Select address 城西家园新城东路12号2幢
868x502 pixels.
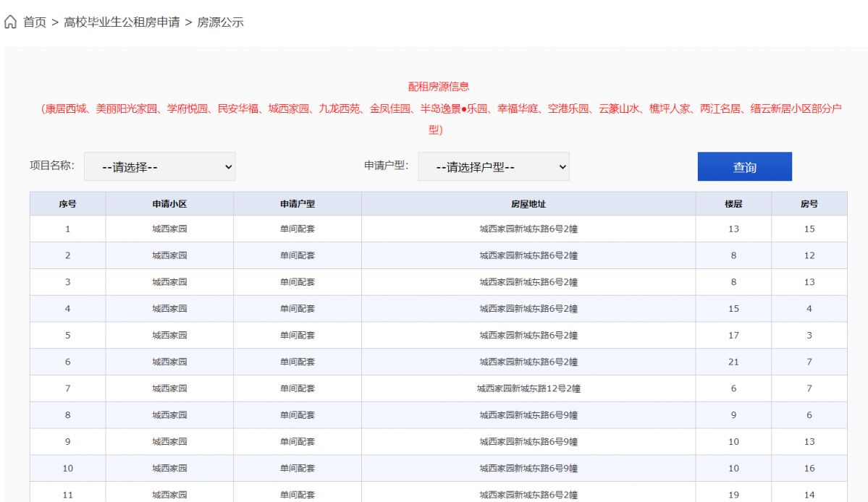point(528,388)
